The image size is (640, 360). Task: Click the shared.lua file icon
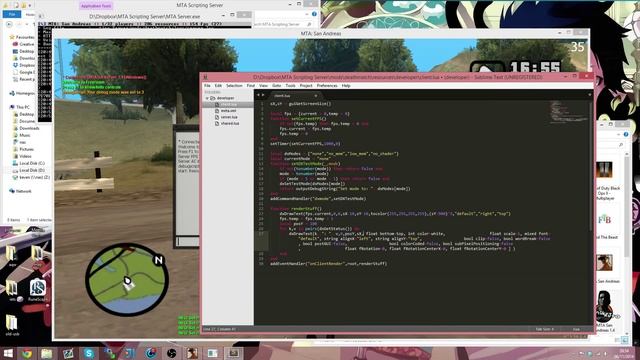(217, 123)
